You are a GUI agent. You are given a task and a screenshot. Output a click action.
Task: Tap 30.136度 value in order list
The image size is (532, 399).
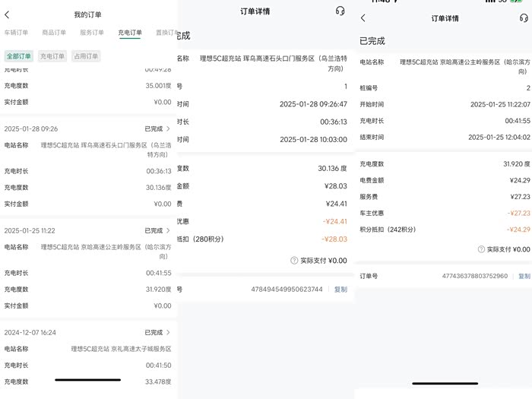click(158, 188)
